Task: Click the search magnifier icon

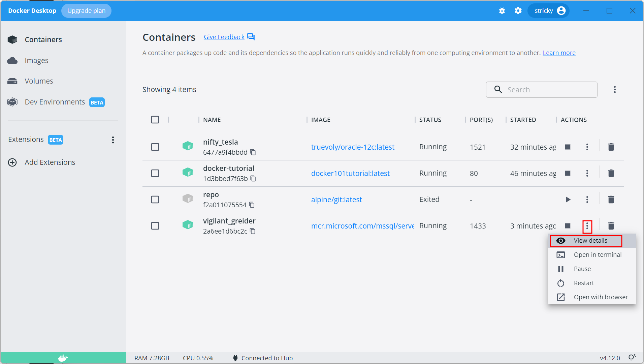Action: pyautogui.click(x=498, y=89)
